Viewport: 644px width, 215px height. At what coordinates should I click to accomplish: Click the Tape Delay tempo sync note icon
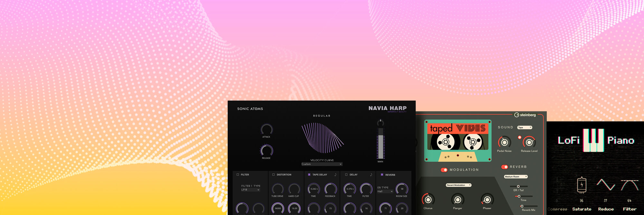tap(335, 175)
